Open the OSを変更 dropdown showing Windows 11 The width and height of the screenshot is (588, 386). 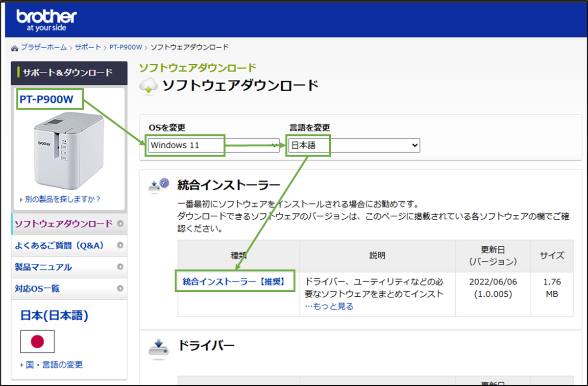214,145
